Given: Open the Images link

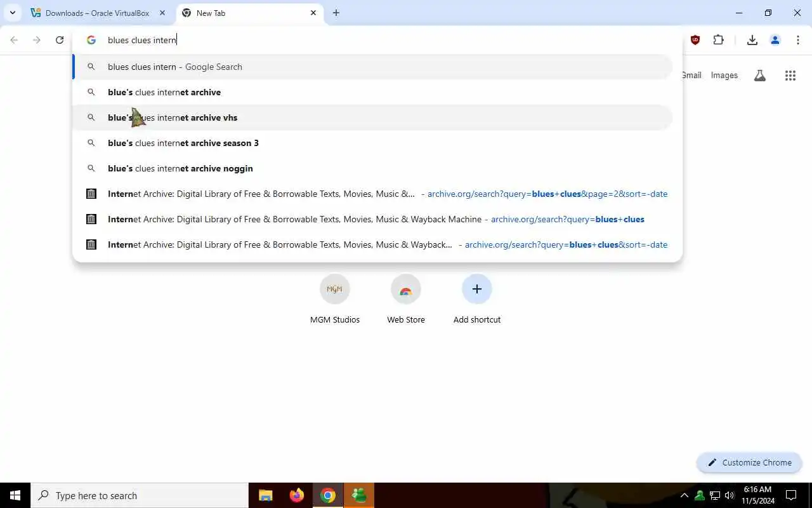Looking at the screenshot, I should (724, 75).
